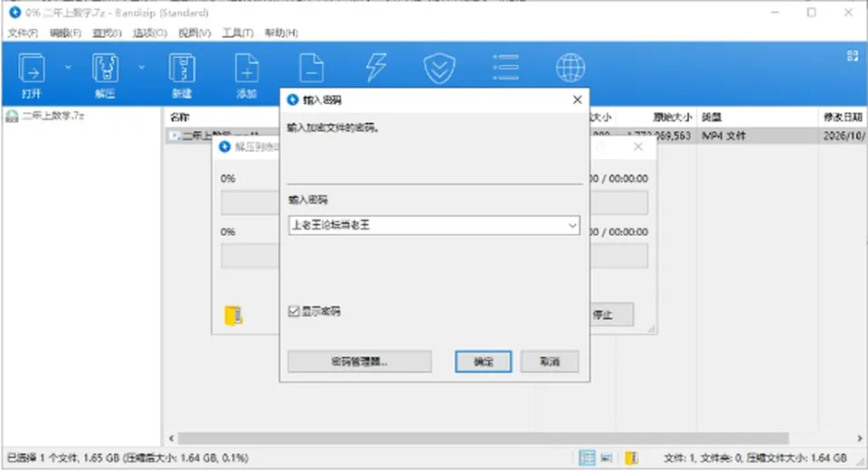This screenshot has height=471, width=868.
Task: Sort by the 修改日期 column header
Action: click(843, 117)
